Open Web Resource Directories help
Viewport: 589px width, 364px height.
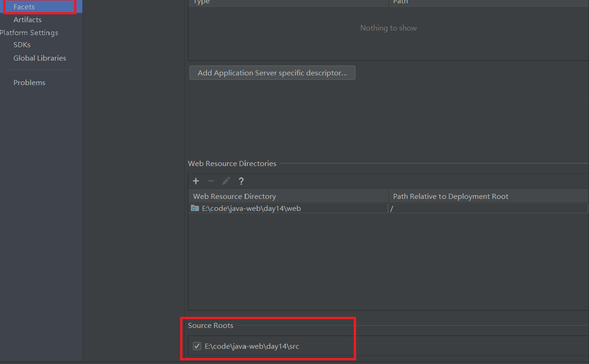[x=241, y=181]
